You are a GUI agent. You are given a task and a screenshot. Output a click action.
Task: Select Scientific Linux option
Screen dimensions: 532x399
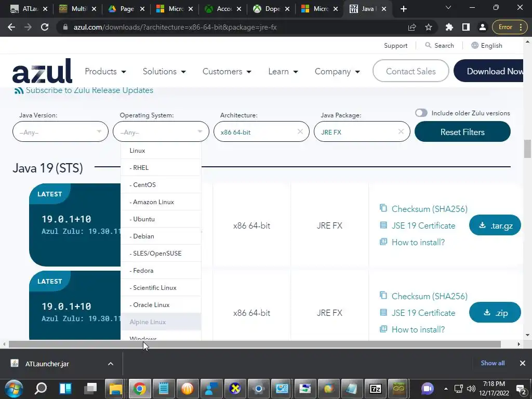(x=161, y=287)
